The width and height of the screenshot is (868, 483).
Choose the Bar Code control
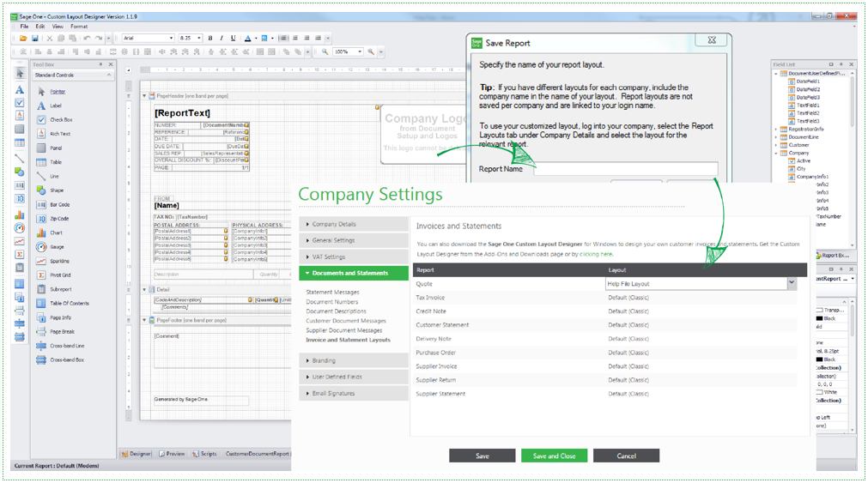pyautogui.click(x=53, y=205)
